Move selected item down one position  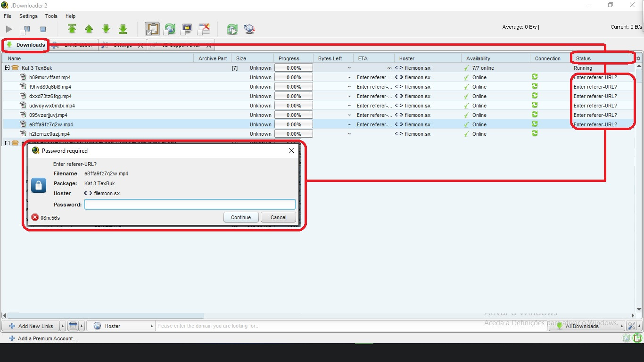(106, 29)
